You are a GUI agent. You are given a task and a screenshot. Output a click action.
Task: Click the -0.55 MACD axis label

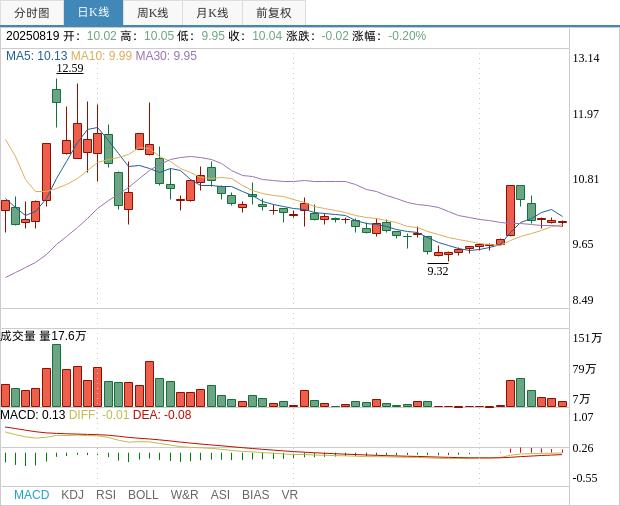585,478
